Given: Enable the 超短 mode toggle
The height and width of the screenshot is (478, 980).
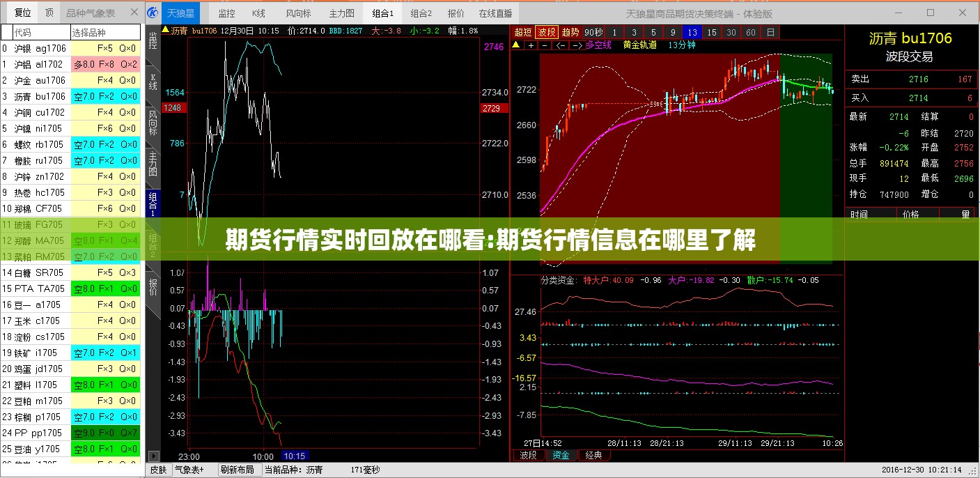Looking at the screenshot, I should coord(523,31).
